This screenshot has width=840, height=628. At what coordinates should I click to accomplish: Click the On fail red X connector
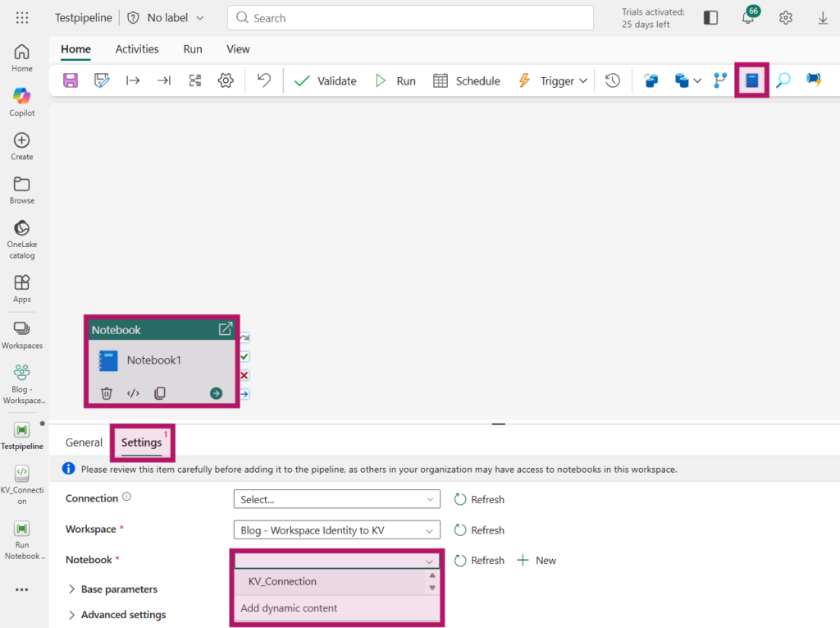point(244,375)
